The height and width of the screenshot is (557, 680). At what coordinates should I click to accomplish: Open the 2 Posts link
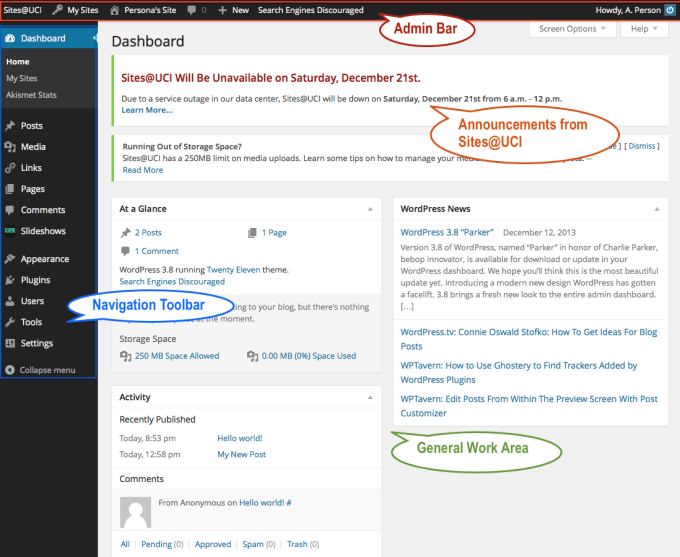tap(148, 233)
